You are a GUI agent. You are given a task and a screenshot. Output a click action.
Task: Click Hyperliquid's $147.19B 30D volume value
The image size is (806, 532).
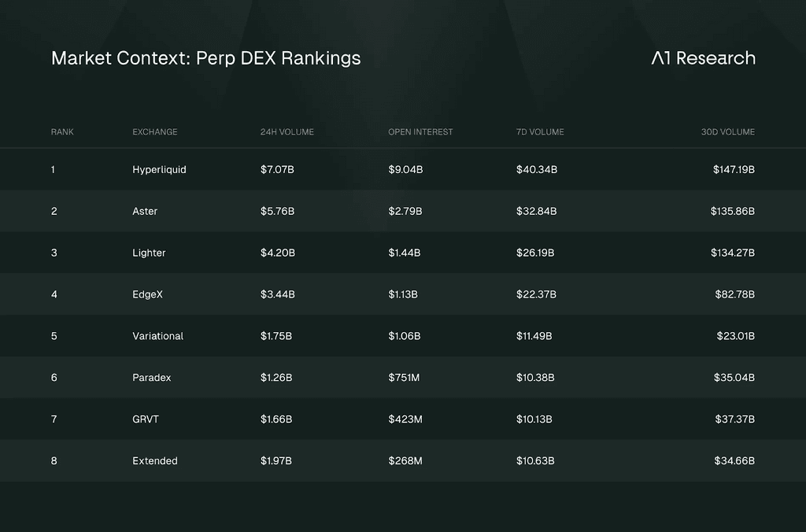point(734,170)
